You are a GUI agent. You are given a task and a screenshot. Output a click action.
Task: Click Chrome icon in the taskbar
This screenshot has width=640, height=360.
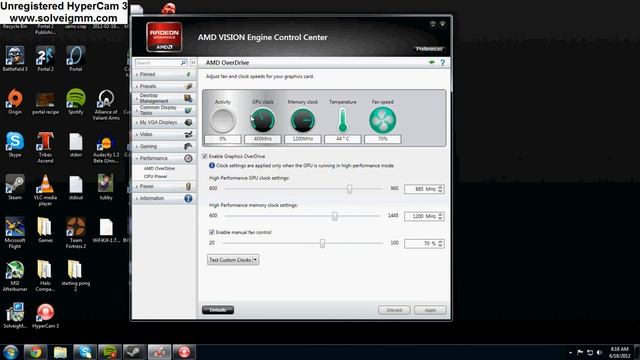(x=35, y=352)
